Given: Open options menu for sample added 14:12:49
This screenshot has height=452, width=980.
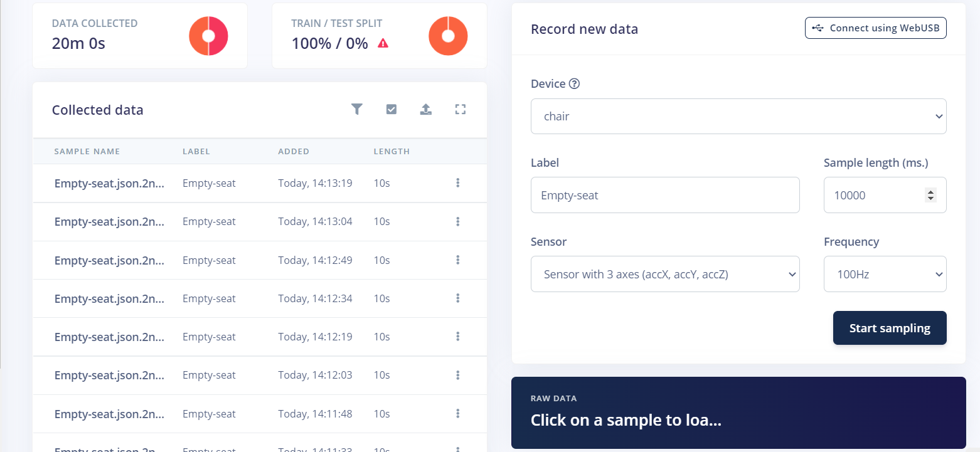Looking at the screenshot, I should (458, 260).
